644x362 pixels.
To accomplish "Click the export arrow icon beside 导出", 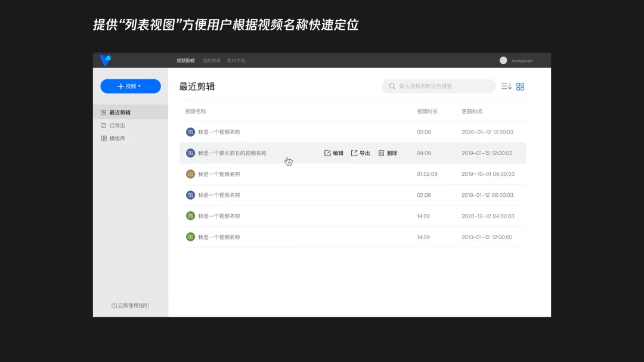I will [354, 153].
